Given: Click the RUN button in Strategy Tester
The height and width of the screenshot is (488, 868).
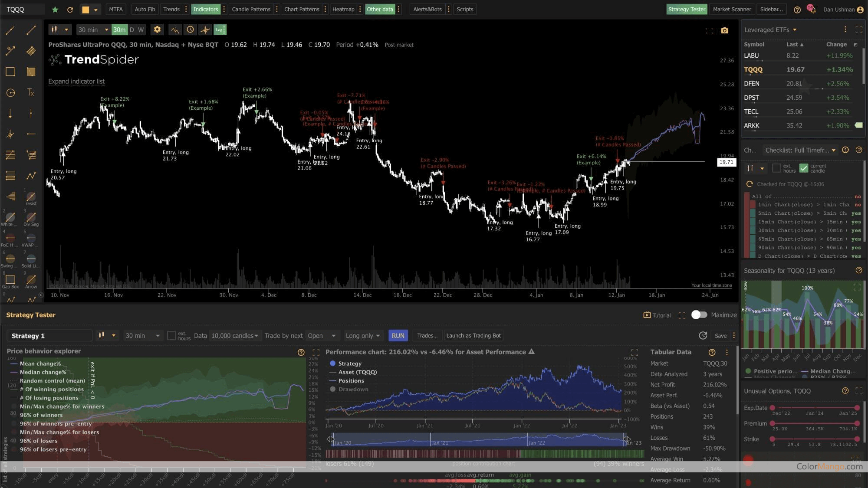Looking at the screenshot, I should click(x=398, y=335).
